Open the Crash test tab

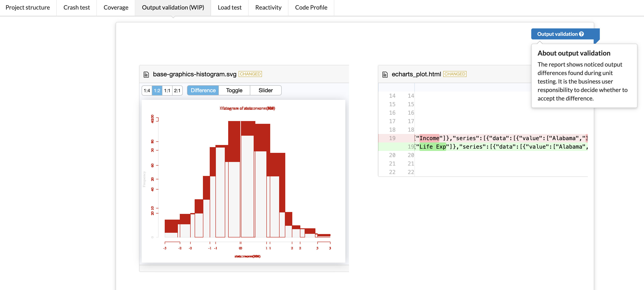tap(76, 7)
